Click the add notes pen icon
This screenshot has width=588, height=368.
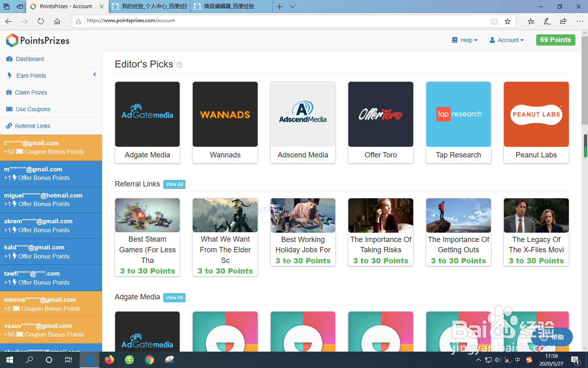click(x=547, y=21)
